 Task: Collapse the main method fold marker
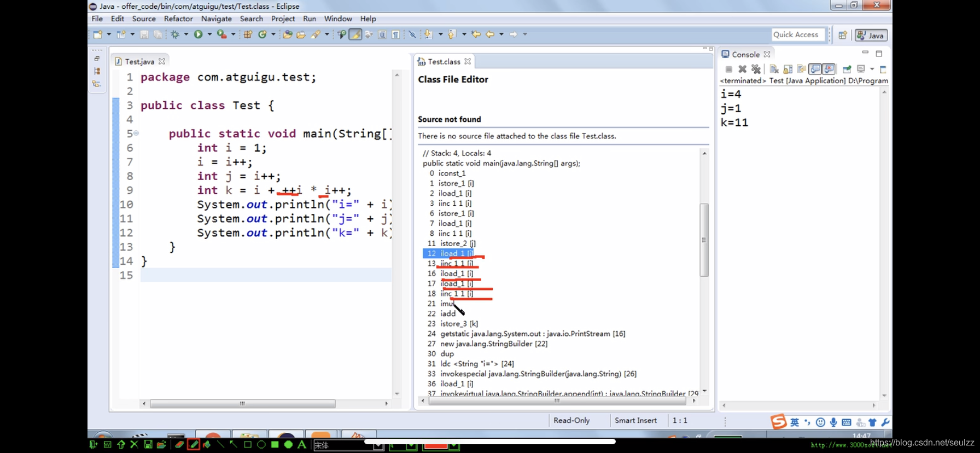pos(136,133)
